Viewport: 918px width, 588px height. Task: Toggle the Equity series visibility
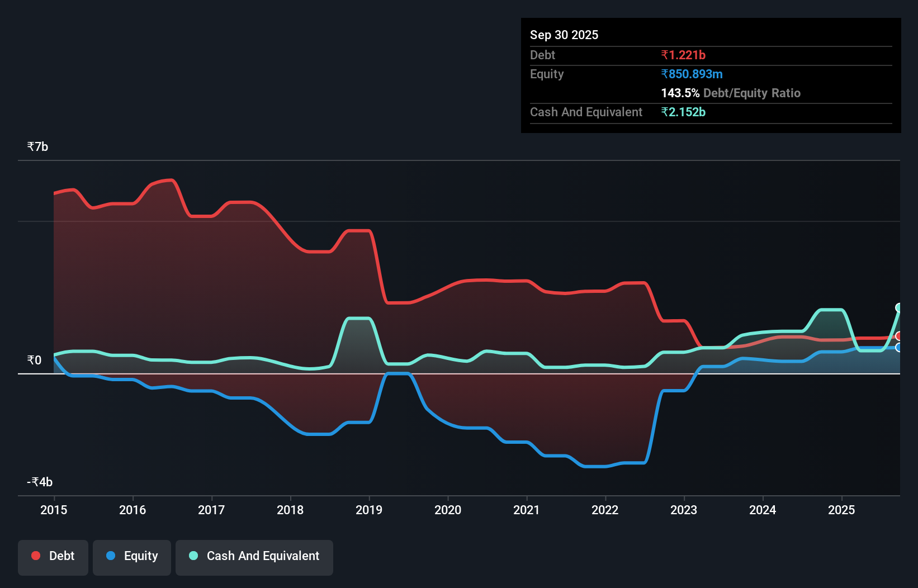tap(131, 556)
